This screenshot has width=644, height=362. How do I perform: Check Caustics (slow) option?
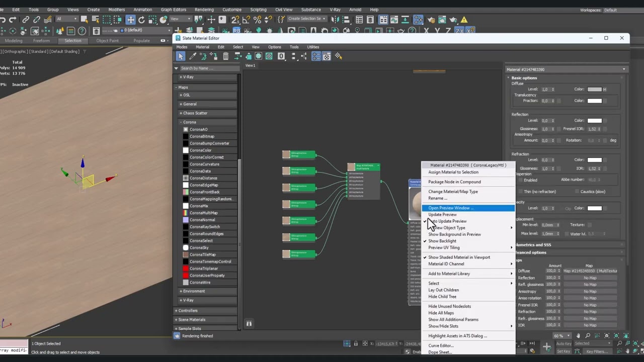(577, 192)
